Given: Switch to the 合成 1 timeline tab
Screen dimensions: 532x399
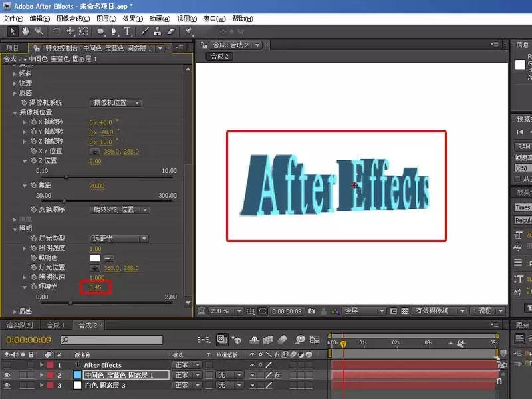Looking at the screenshot, I should point(56,325).
